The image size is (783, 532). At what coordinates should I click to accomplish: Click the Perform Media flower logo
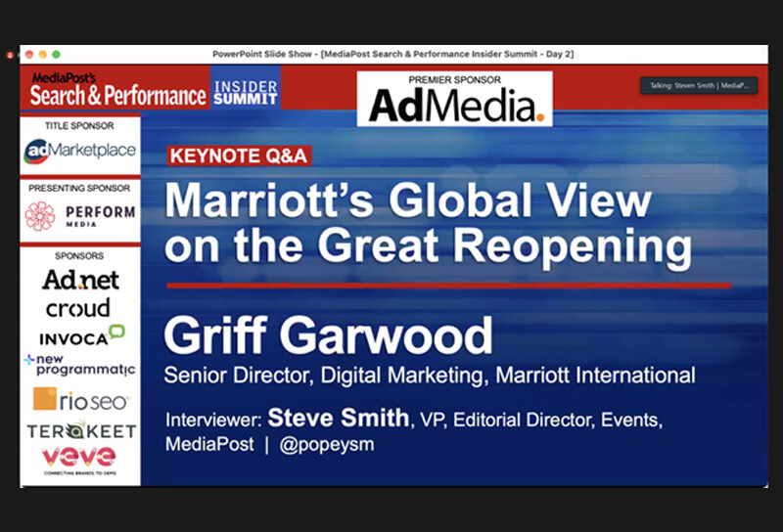pyautogui.click(x=40, y=216)
